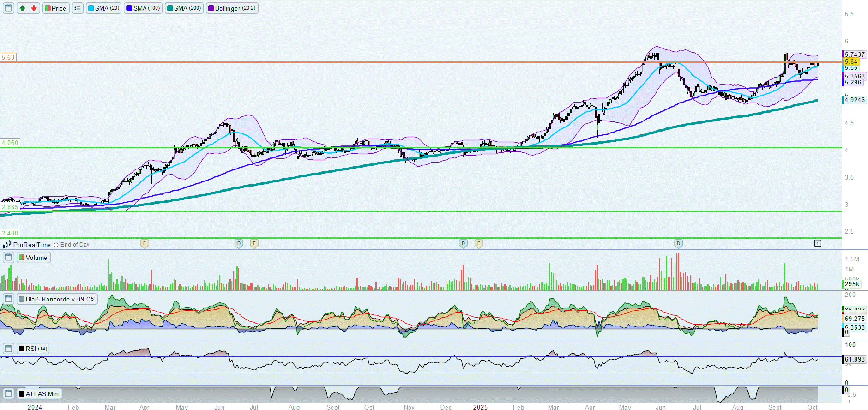Open the indicator list icon next to Price
The height and width of the screenshot is (410, 868).
point(78,8)
